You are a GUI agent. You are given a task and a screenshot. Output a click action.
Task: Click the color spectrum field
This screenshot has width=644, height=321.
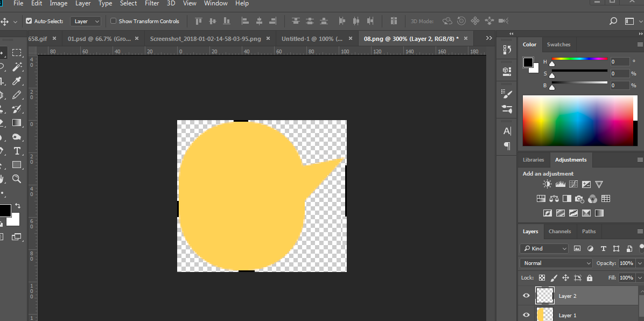click(578, 121)
